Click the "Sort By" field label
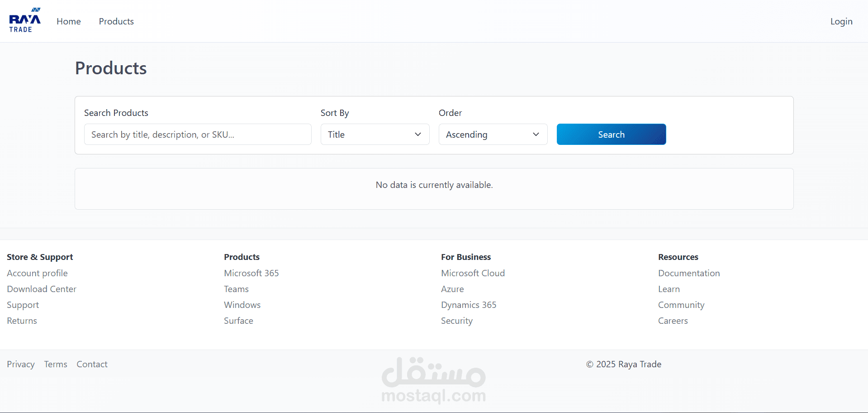Viewport: 868px width, 413px height. tap(335, 113)
